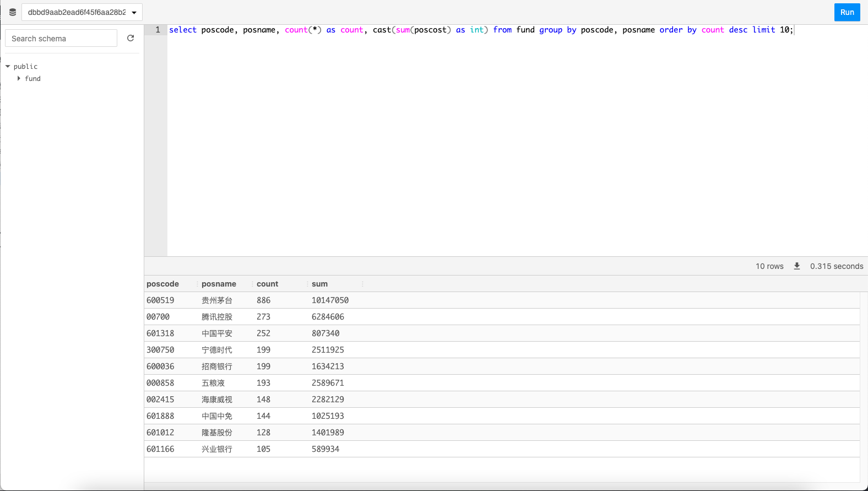Click posname cell 五粮液
868x491 pixels.
213,383
